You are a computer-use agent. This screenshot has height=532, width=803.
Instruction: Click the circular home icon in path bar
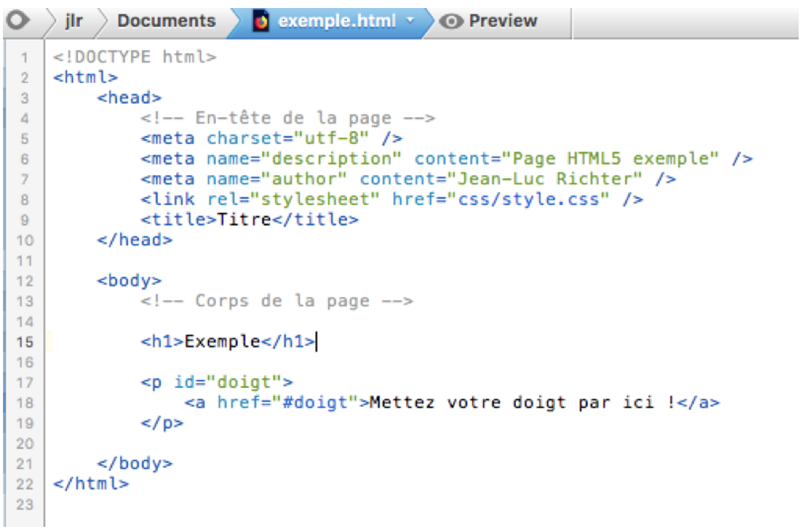pos(15,21)
